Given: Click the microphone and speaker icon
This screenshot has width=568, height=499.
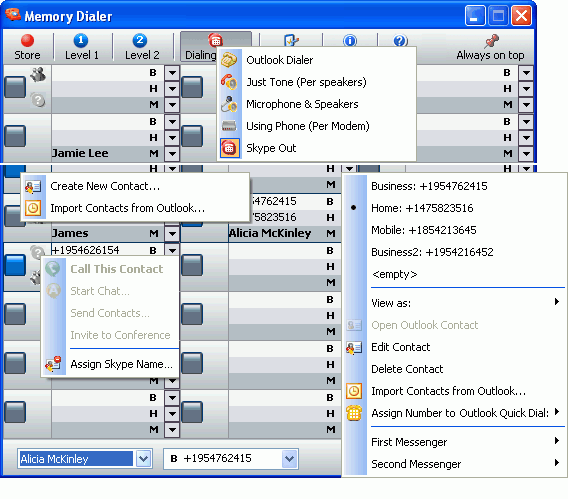Looking at the screenshot, I should pos(229,104).
